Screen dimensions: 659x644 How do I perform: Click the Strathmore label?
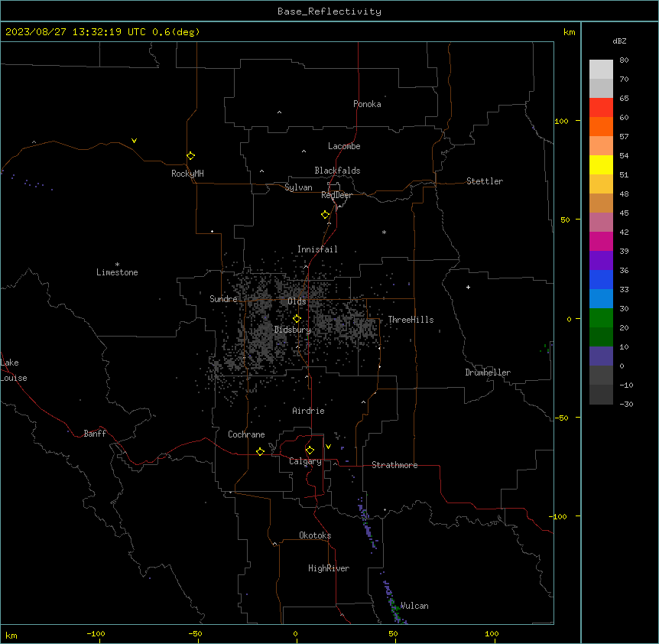(394, 465)
